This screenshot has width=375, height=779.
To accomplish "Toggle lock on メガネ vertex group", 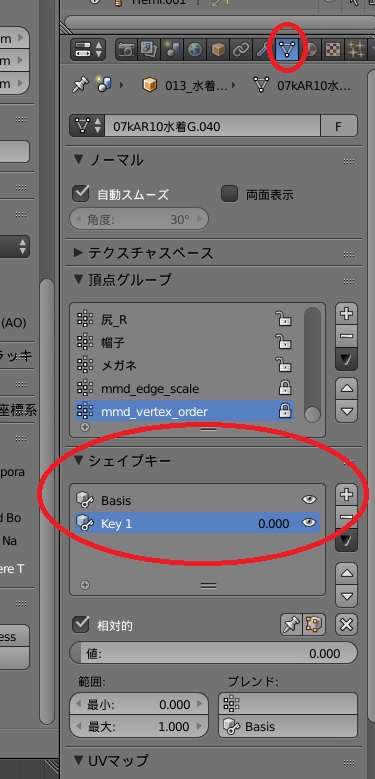I will click(x=284, y=365).
